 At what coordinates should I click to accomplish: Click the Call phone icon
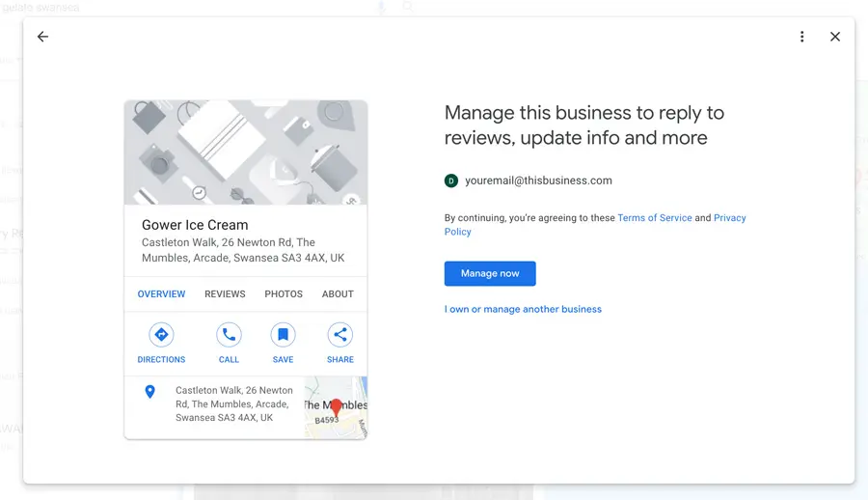[x=229, y=336]
